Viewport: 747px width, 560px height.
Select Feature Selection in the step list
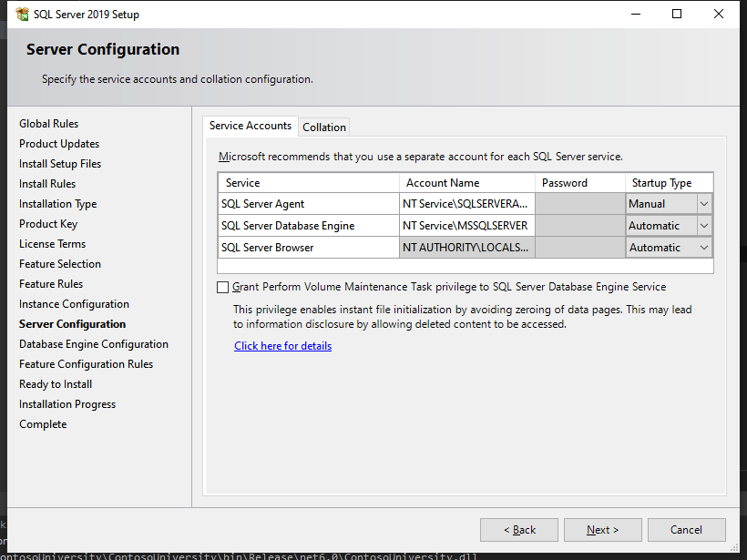click(x=60, y=264)
